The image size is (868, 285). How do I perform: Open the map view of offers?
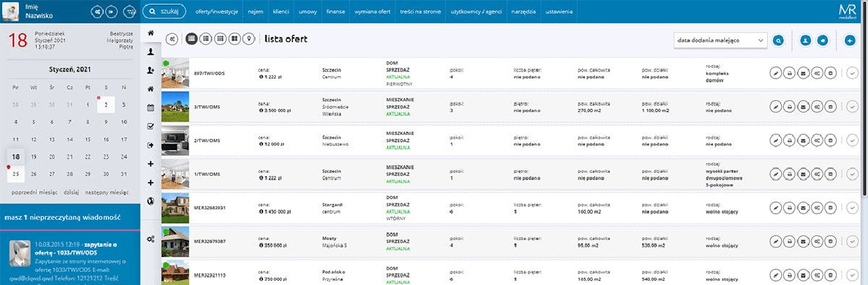[x=248, y=39]
